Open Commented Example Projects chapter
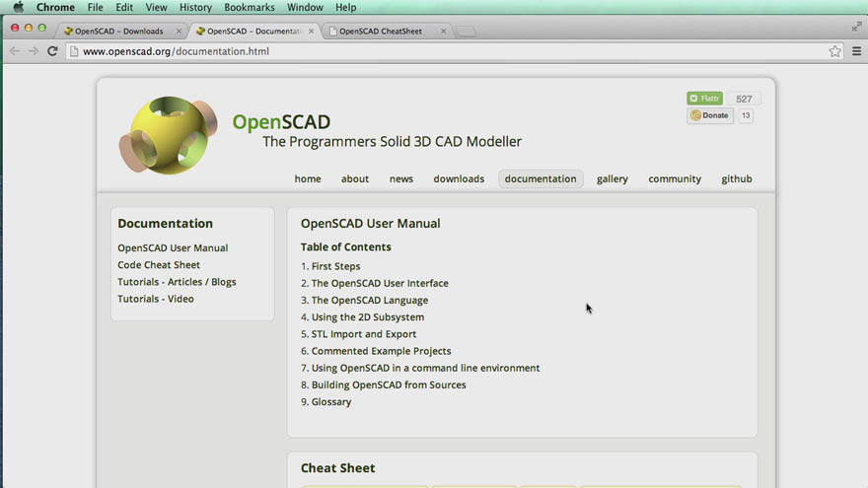The image size is (868, 488). coord(381,351)
